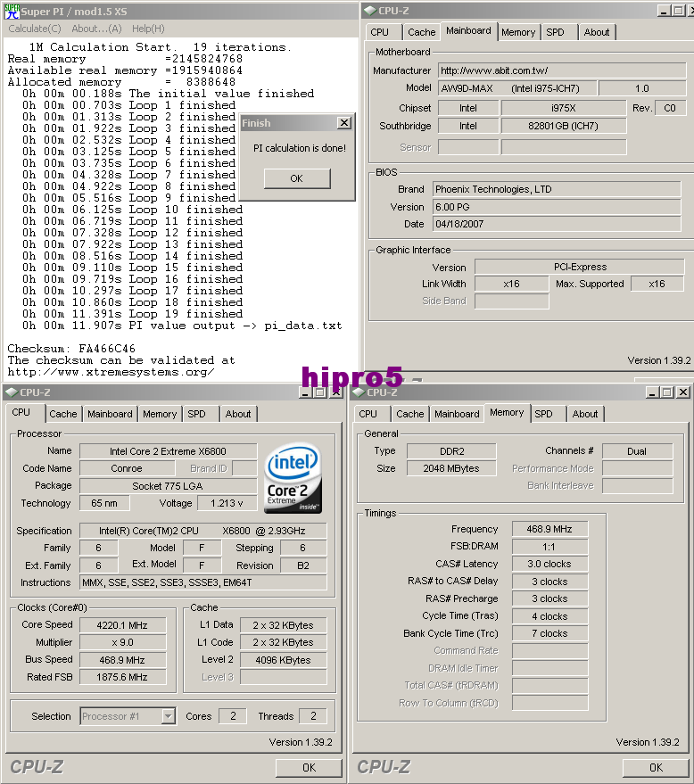Screen dimensions: 694x784
Task: Click the Cycle Time (Tras) value 4 clocks
Action: pyautogui.click(x=550, y=616)
